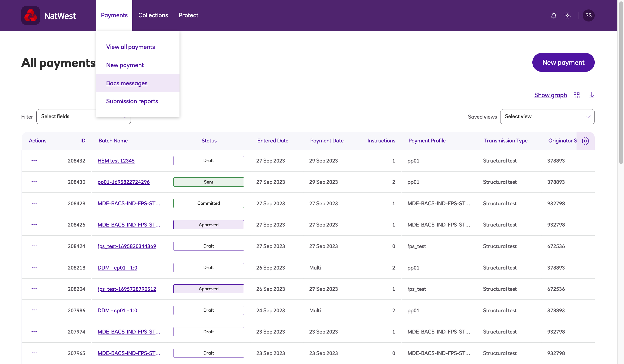
Task: Open pp01-1695822724296 batch
Action: [124, 182]
